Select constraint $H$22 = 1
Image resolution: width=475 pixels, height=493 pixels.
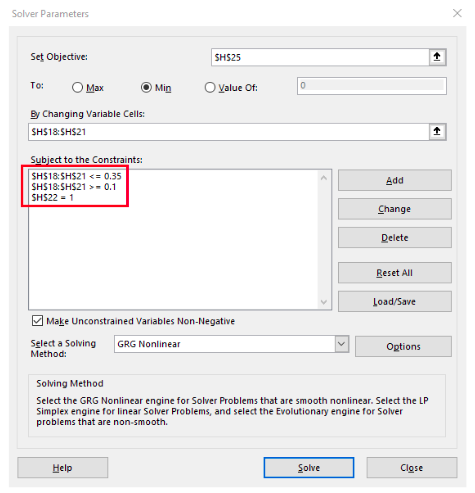pyautogui.click(x=52, y=197)
